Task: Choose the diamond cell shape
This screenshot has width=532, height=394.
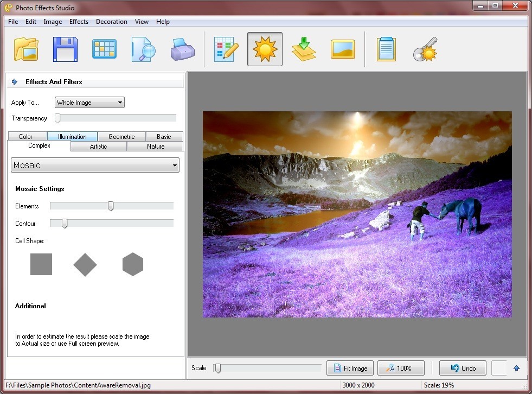Action: pos(85,264)
